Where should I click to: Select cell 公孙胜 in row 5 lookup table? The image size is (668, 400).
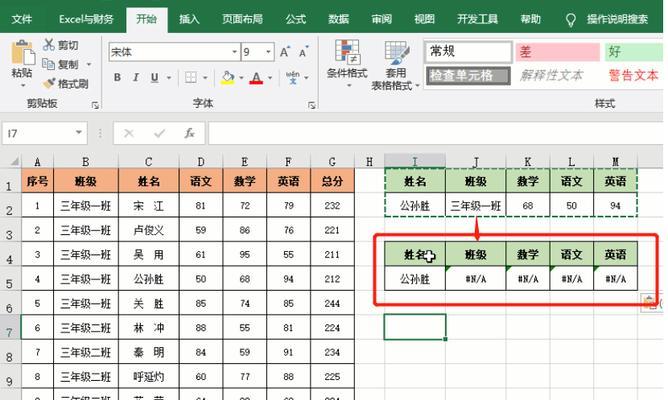[415, 279]
